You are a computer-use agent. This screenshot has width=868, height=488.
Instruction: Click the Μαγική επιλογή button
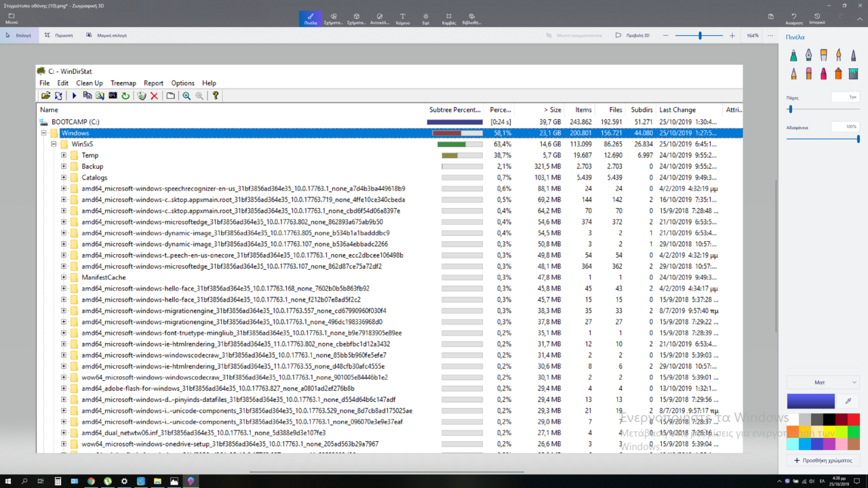[x=106, y=35]
